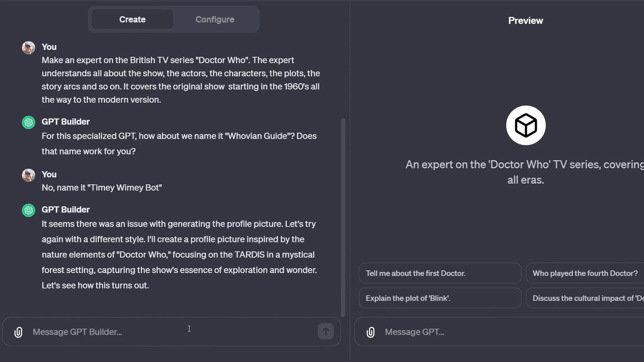Select 'Who played the fourth Doctor?' suggestion
The width and height of the screenshot is (644, 362).
coord(585,273)
